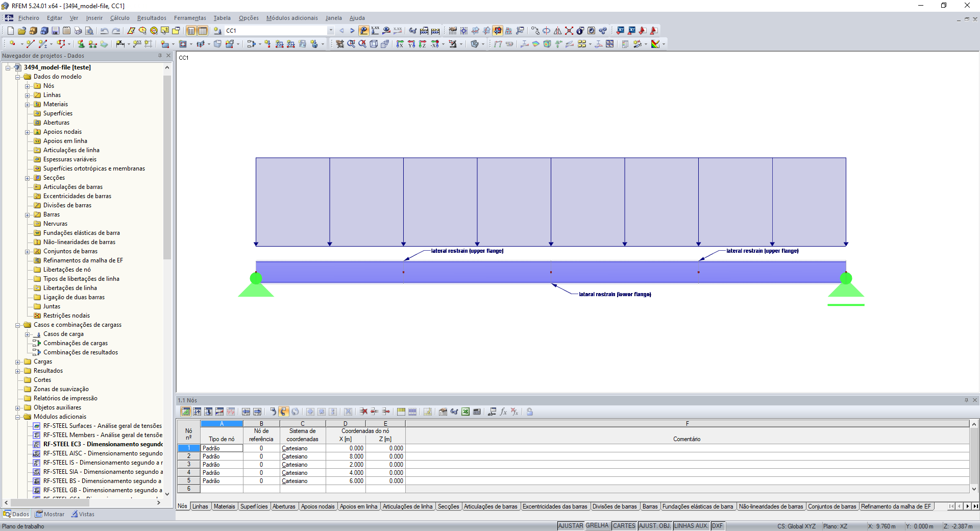The width and height of the screenshot is (980, 531).
Task: Open the calculator icon in the table toolbar
Action: [477, 412]
